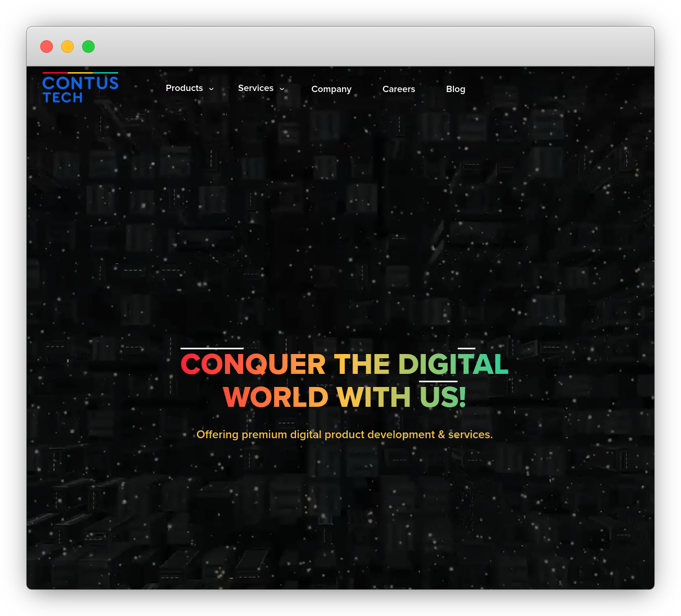The height and width of the screenshot is (616, 681).
Task: Visit the Careers page
Action: tap(399, 89)
